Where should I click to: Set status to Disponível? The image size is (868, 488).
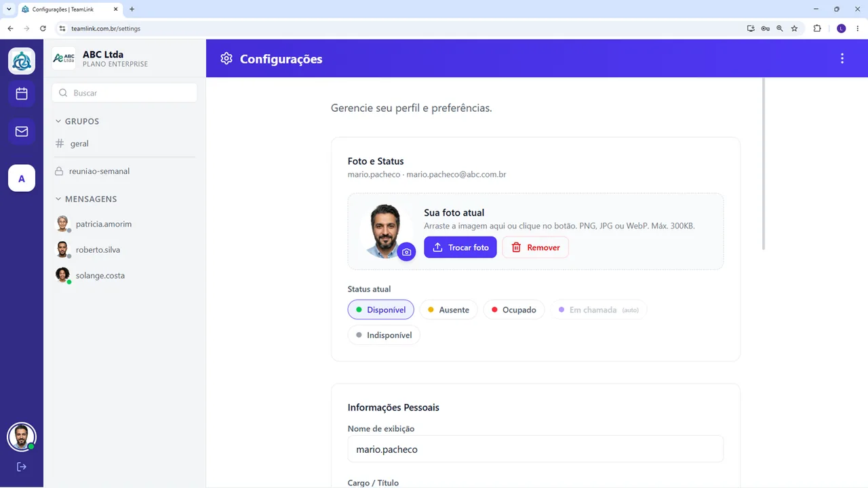380,310
